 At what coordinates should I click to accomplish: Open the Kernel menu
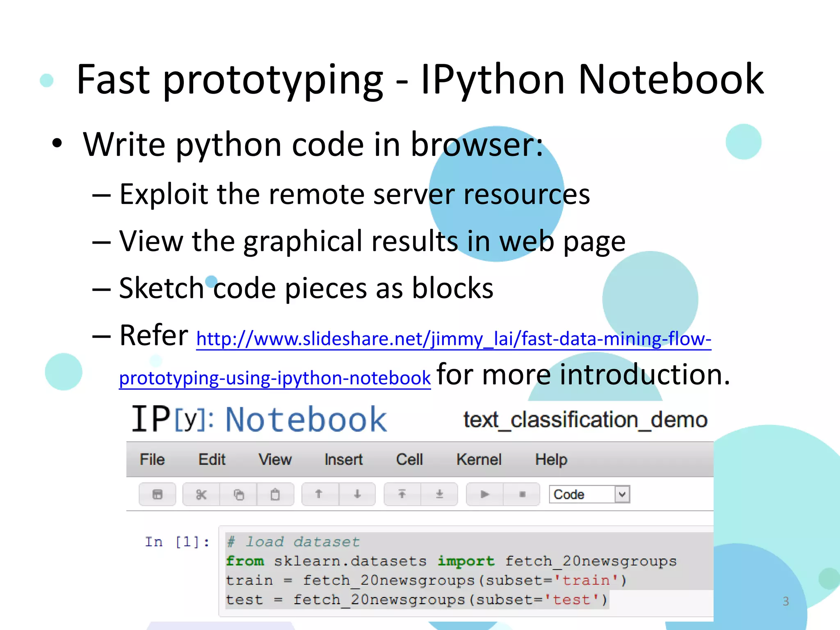tap(479, 459)
